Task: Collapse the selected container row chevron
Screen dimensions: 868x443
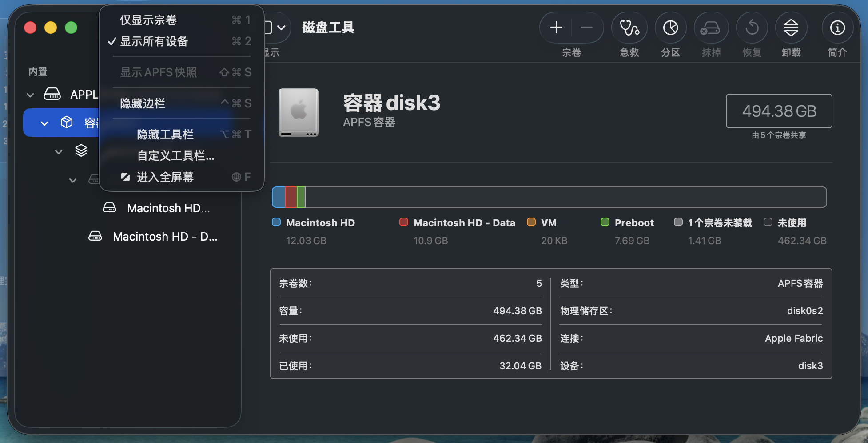Action: click(x=44, y=123)
